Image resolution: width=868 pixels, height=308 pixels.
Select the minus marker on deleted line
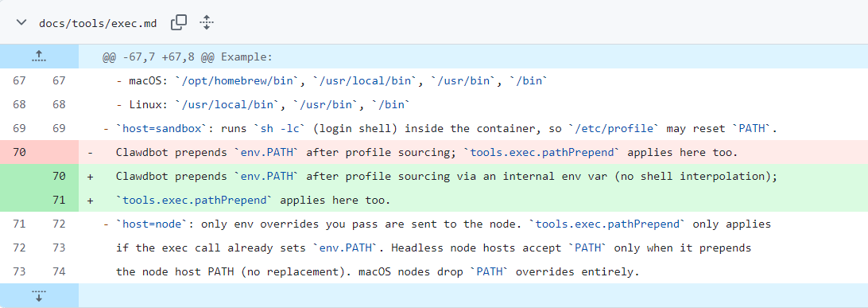pos(91,152)
